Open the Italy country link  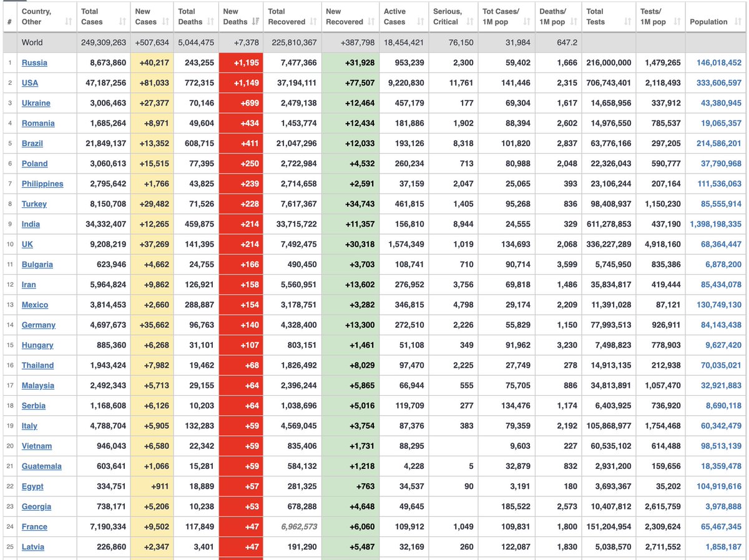point(29,426)
